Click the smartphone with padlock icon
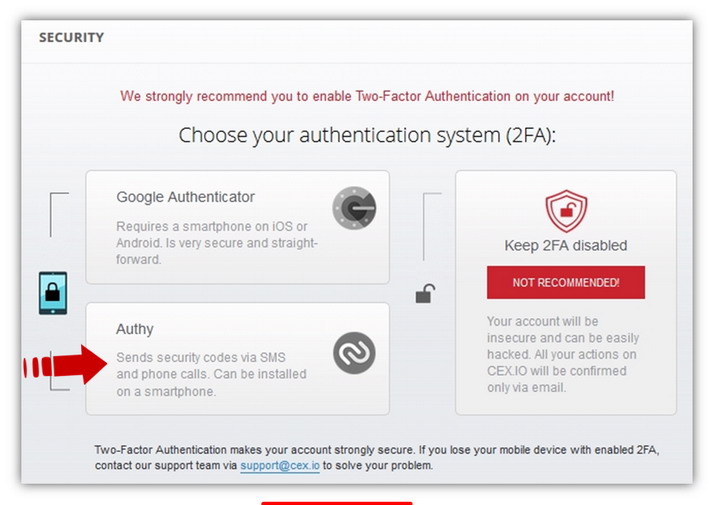 53,293
